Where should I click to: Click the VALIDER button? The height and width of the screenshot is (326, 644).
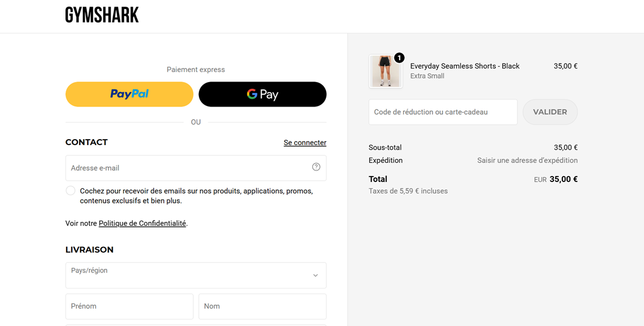click(x=550, y=112)
